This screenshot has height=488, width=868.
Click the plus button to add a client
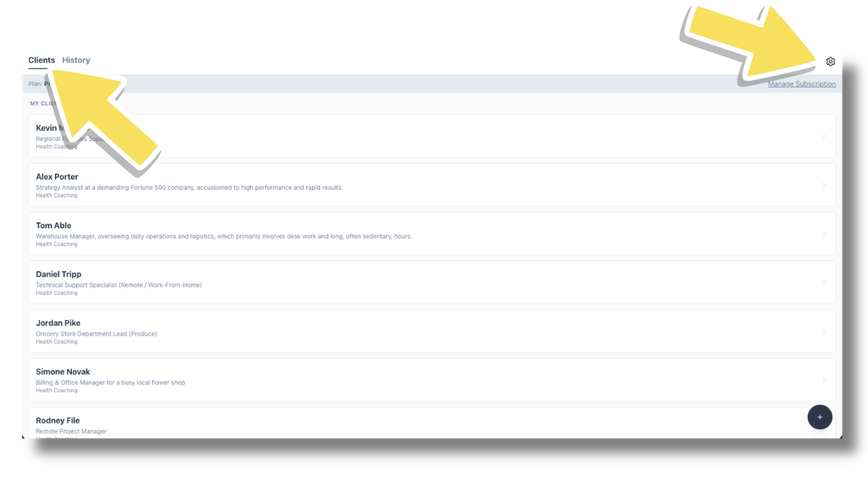(820, 417)
